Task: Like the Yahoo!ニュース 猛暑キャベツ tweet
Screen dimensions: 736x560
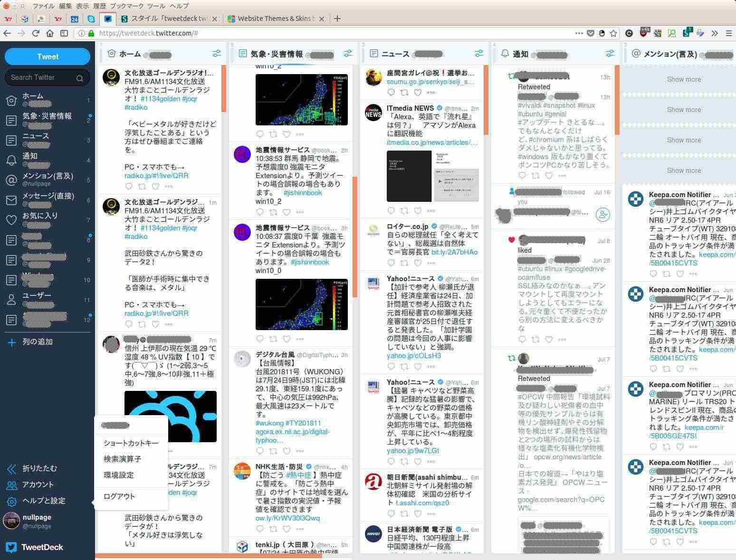Action: tap(418, 461)
